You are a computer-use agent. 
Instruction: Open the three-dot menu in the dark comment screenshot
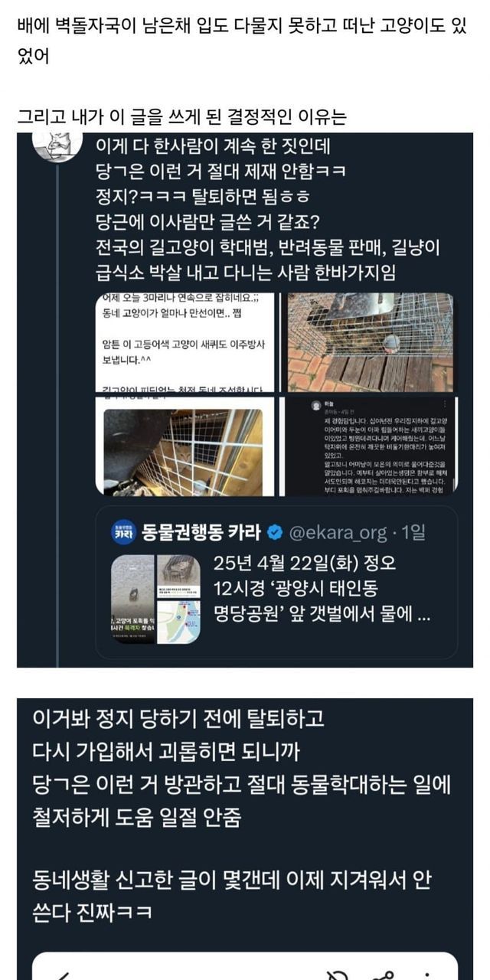(x=446, y=403)
